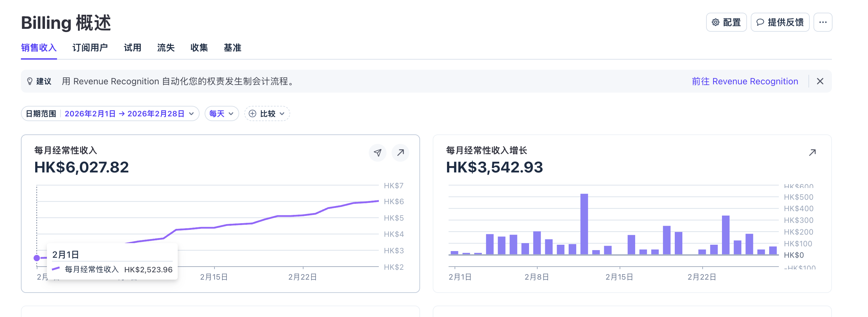Select the 试用 tab
The width and height of the screenshot is (868, 317).
pos(132,48)
